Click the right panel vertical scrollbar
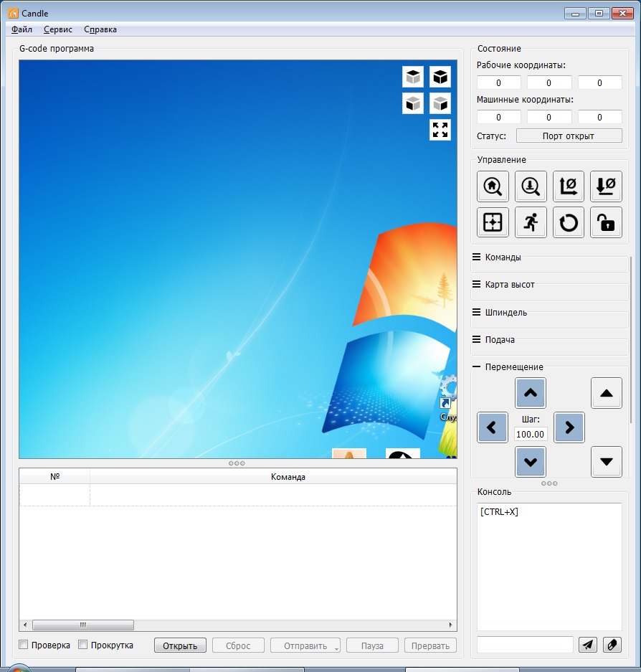641x672 pixels. pyautogui.click(x=631, y=340)
